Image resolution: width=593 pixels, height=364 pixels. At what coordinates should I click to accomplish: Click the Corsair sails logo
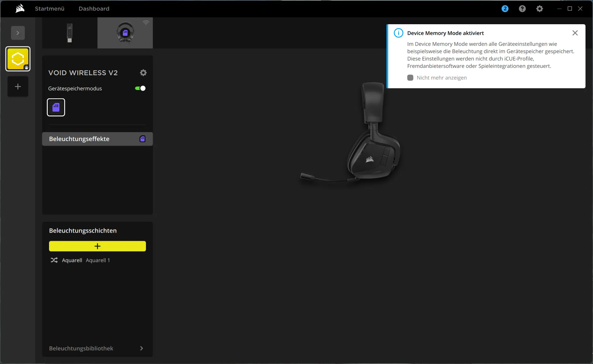[20, 9]
